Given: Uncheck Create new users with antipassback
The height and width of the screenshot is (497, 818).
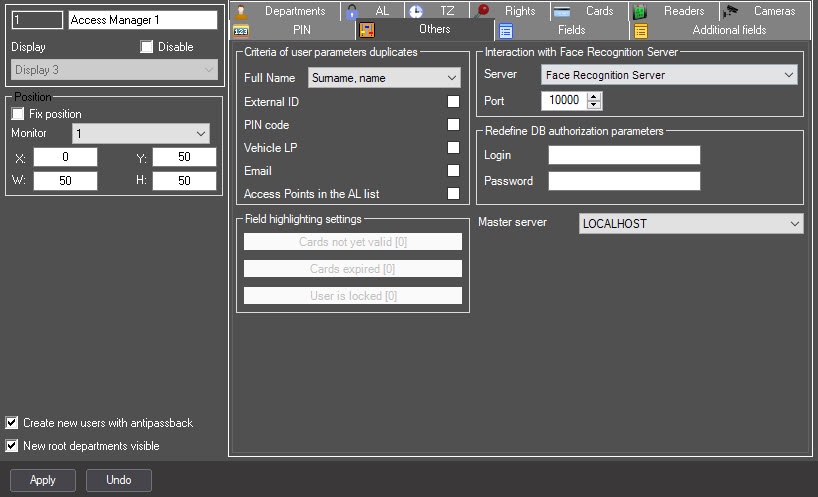Looking at the screenshot, I should (x=11, y=422).
